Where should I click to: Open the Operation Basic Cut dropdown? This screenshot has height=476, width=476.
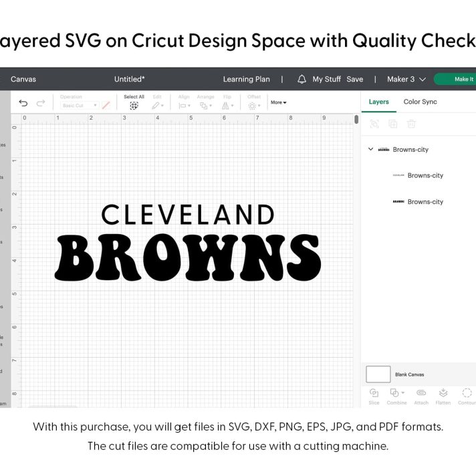pos(80,106)
